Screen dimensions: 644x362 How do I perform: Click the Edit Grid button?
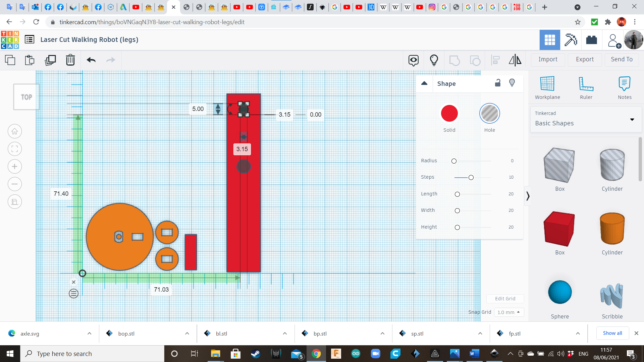pyautogui.click(x=505, y=298)
